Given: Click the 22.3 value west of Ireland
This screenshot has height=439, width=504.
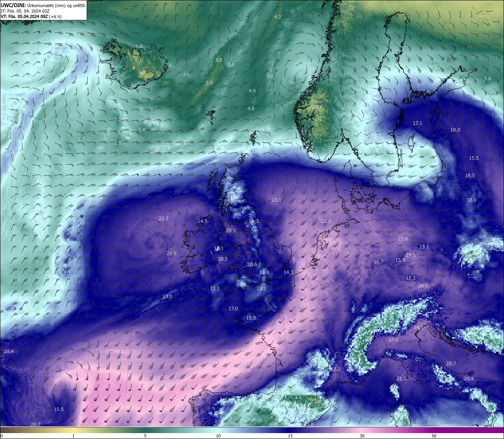Looking at the screenshot, I should [163, 219].
